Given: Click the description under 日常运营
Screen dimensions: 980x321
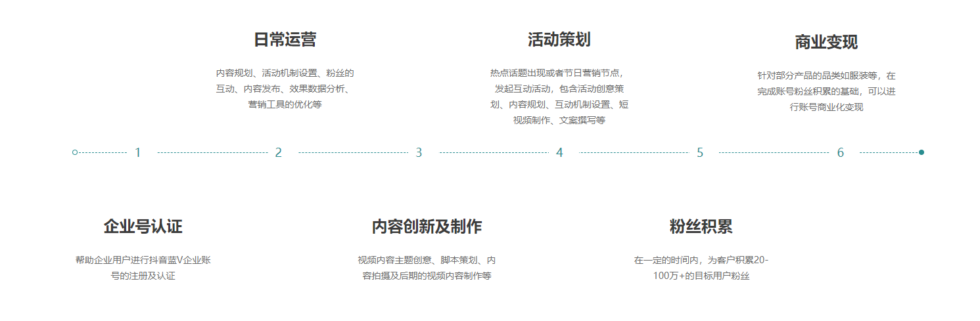Looking at the screenshot, I should tap(285, 89).
